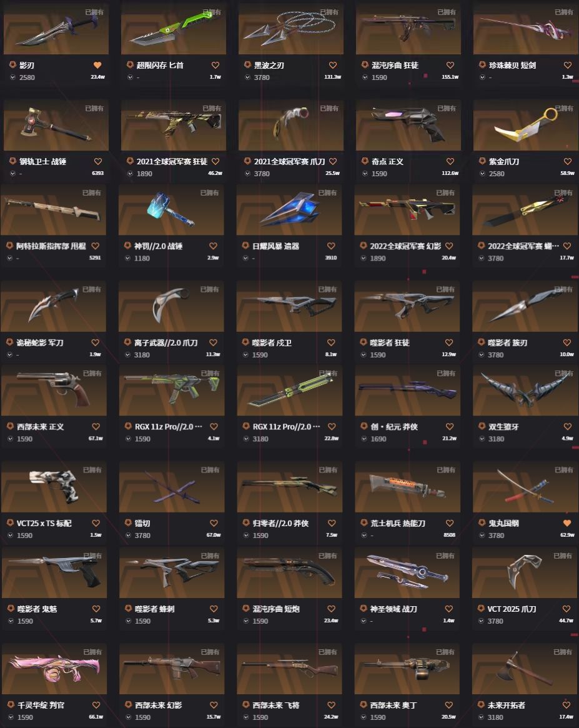Click the badge icon beside 镭切

coord(128,523)
